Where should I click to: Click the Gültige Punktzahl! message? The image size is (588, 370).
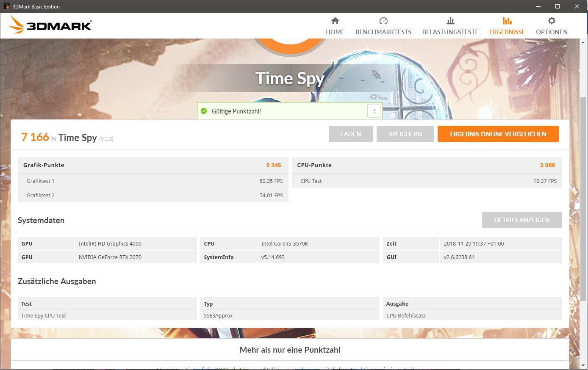click(236, 111)
